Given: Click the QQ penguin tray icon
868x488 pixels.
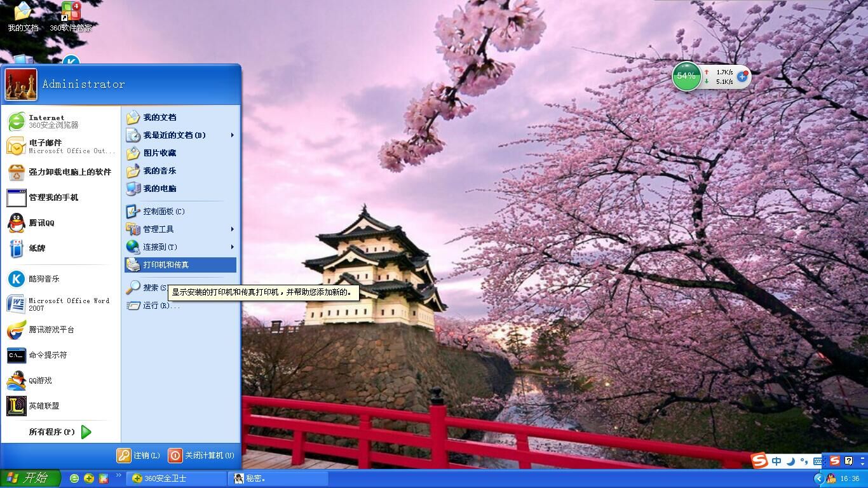Looking at the screenshot, I should pos(831,478).
